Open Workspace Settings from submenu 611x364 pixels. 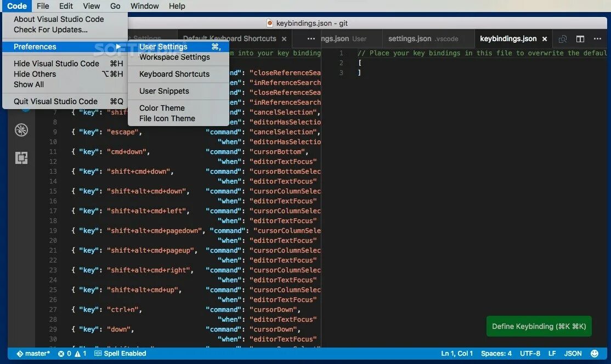point(178,57)
